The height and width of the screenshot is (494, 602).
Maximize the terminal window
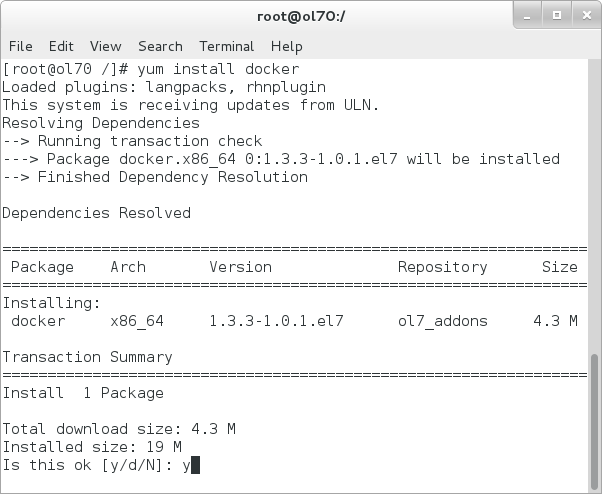pos(557,15)
